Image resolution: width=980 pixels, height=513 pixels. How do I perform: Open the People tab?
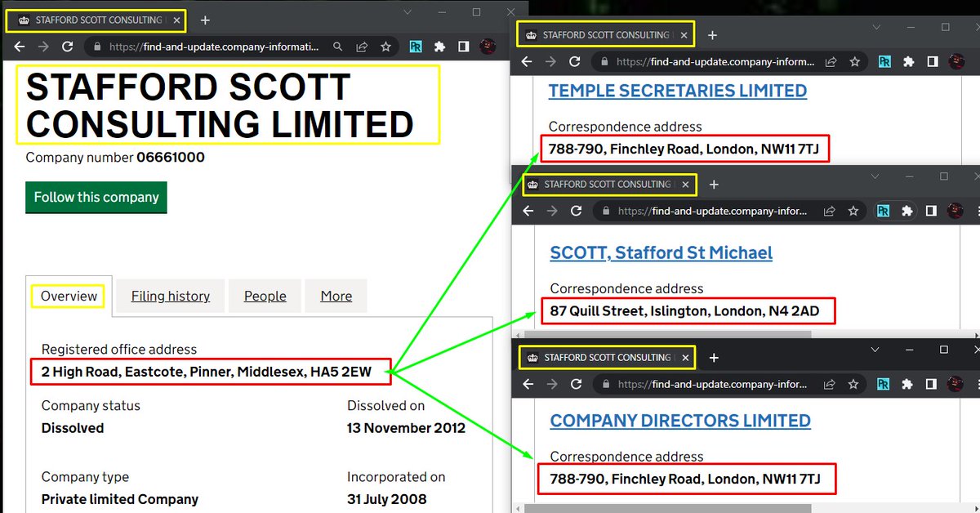[265, 296]
